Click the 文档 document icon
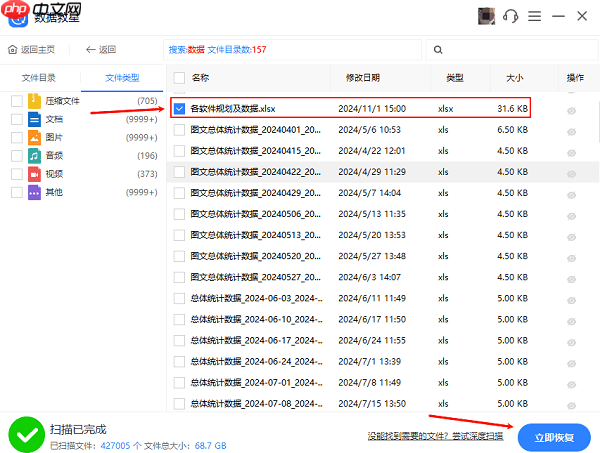The image size is (600, 453). (34, 119)
